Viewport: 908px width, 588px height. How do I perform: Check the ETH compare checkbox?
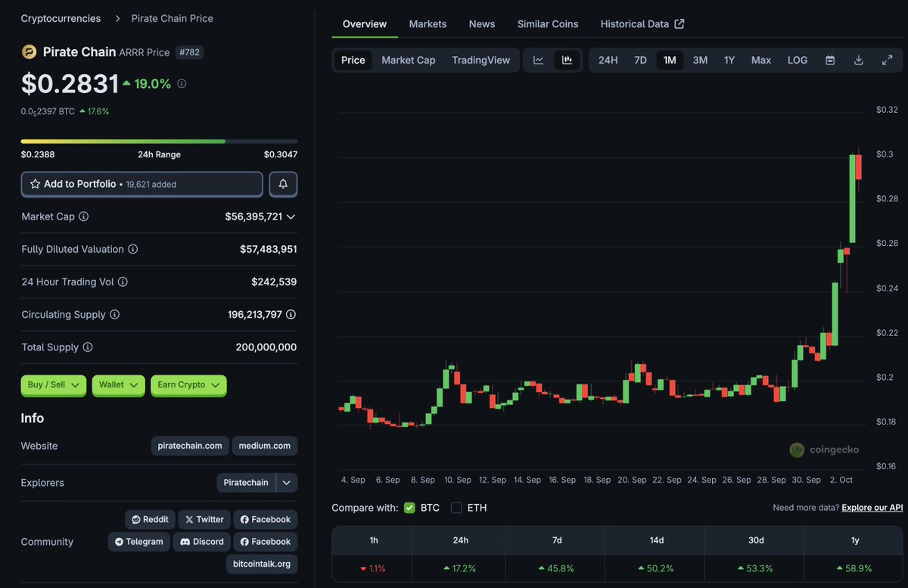(456, 508)
